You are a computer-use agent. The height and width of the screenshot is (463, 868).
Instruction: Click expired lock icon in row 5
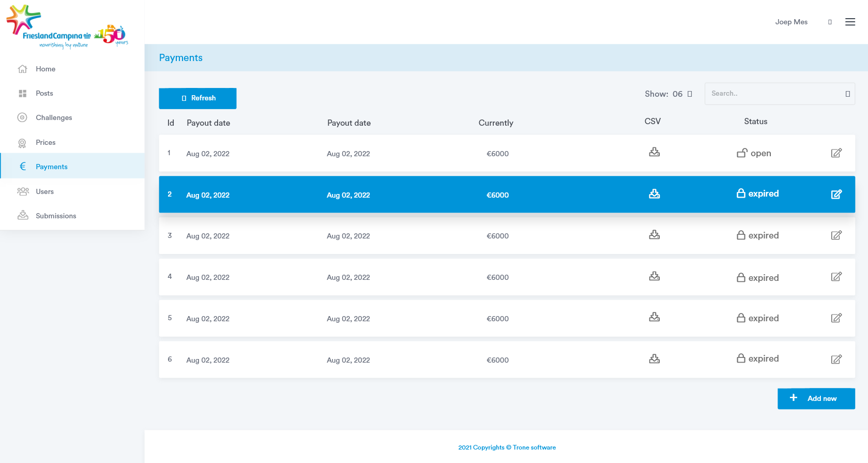click(x=741, y=318)
